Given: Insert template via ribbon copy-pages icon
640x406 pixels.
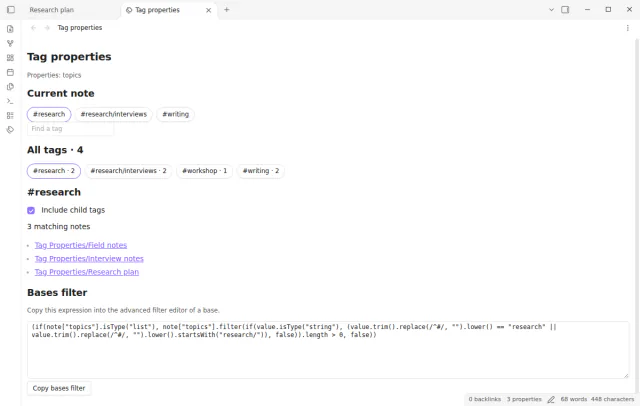Looking at the screenshot, I should tap(10, 87).
